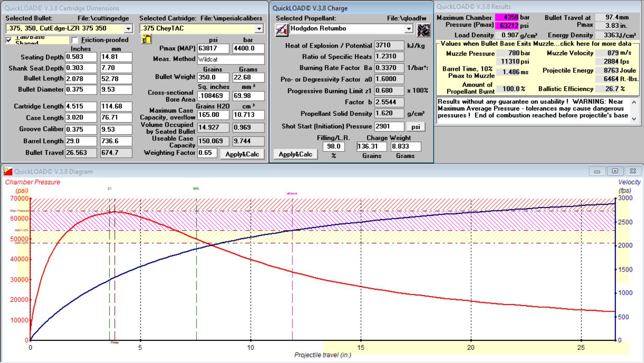
Task: Click the Muzzle Pressure 780 bar value
Action: (x=508, y=53)
